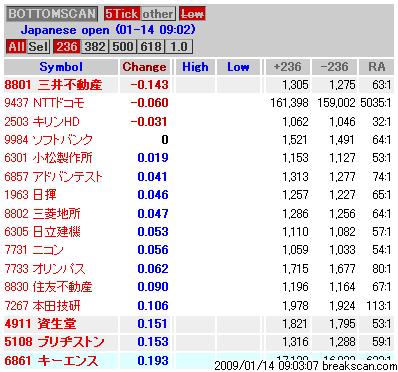Select the 7267 本田技研 stock link
Screen dimensions: 398x372
[42, 305]
